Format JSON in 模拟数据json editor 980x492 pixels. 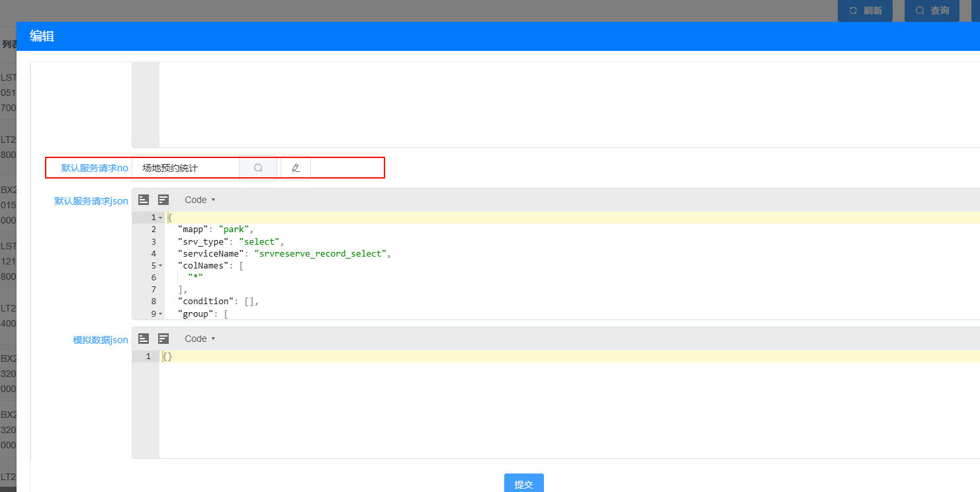pos(144,339)
